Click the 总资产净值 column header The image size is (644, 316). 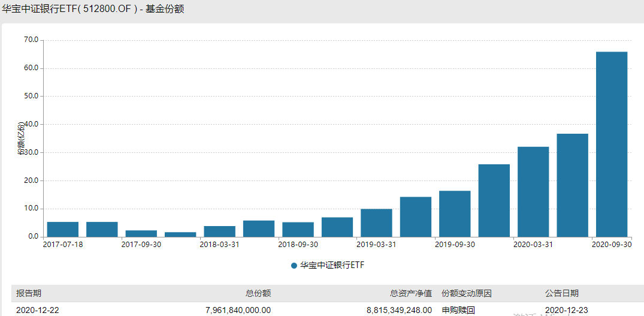coord(411,293)
